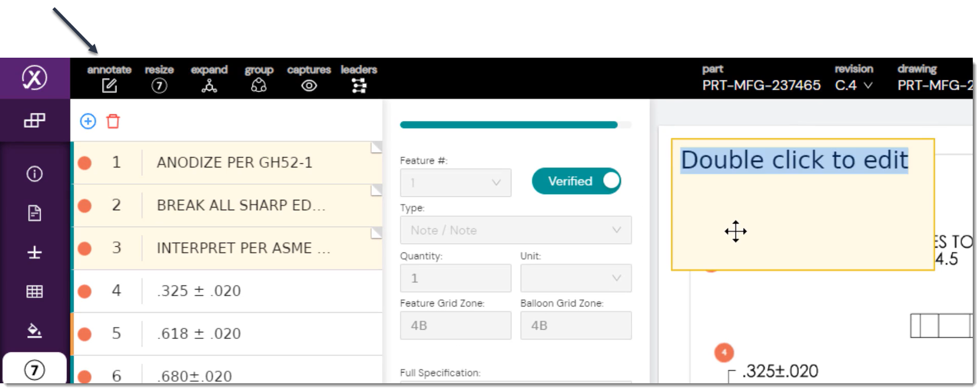
Task: Open the leaders tool icon
Action: click(x=359, y=86)
